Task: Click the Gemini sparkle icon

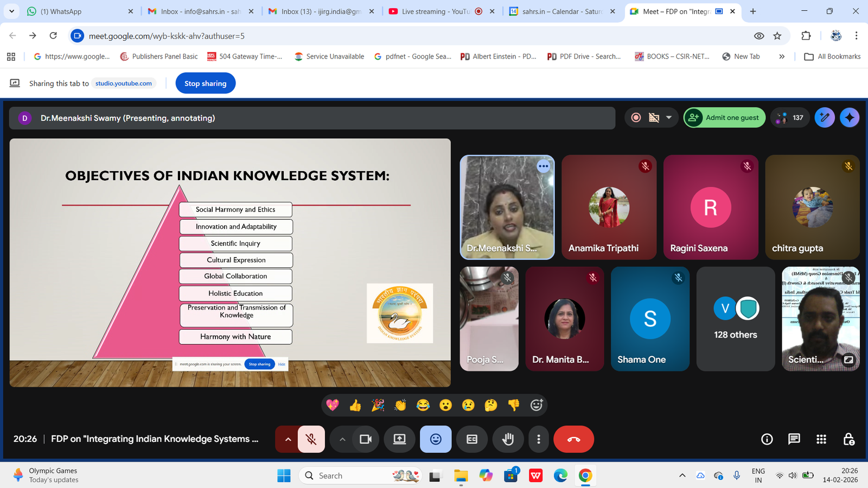Action: coord(850,118)
